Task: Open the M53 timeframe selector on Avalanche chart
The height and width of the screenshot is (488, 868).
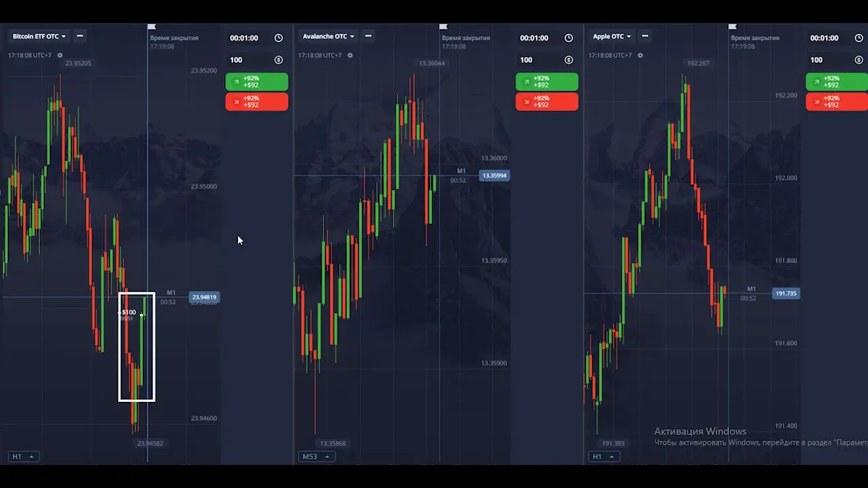Action: coord(315,457)
